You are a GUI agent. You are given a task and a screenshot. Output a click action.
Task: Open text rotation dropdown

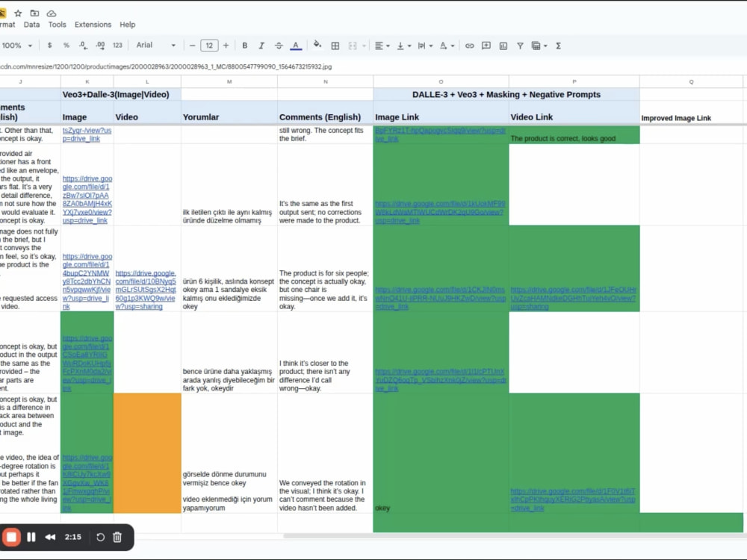click(447, 46)
